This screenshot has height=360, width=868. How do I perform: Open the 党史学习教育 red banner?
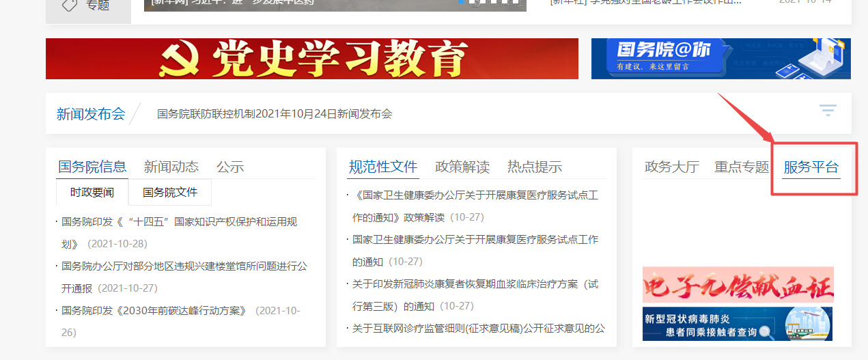(311, 59)
